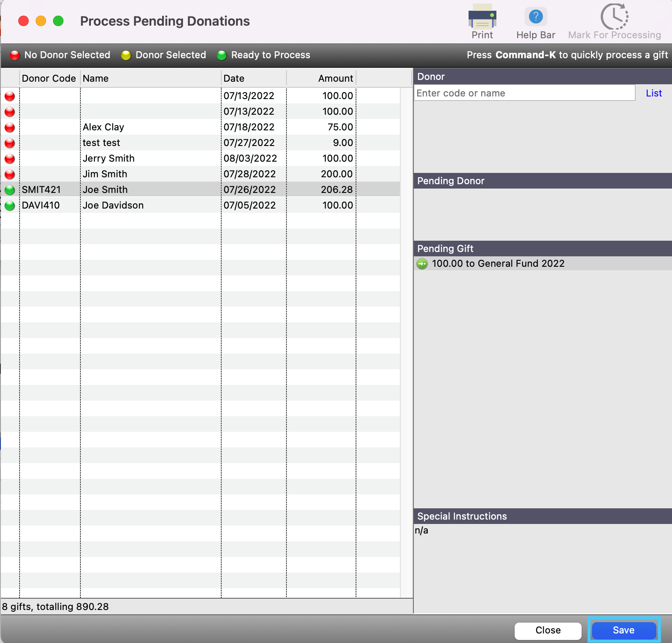672x643 pixels.
Task: Click the Print printer icon
Action: point(482,17)
